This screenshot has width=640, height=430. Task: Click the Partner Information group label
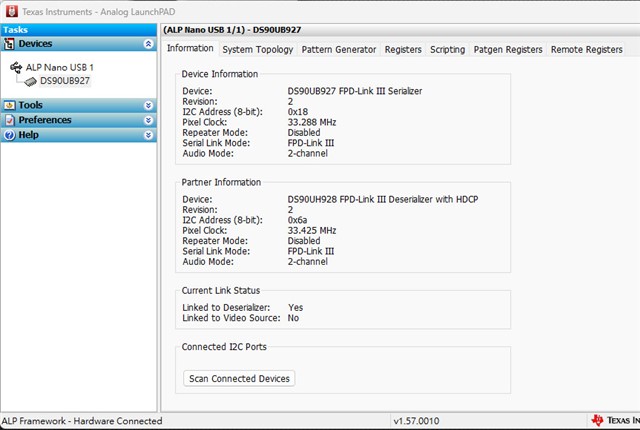coord(221,182)
